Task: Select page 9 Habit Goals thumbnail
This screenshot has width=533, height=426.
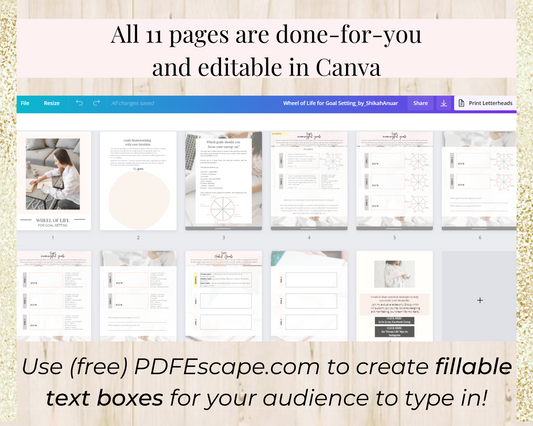Action: tap(224, 296)
